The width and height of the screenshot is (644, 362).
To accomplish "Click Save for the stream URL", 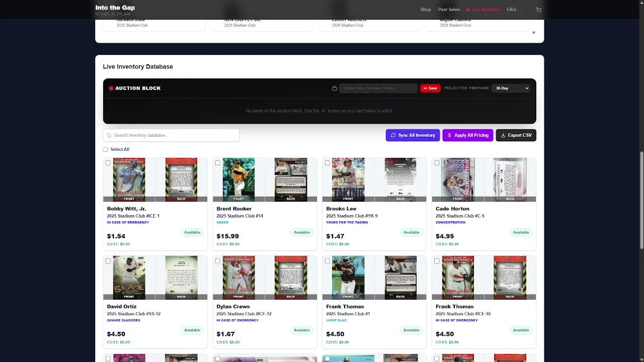I will [430, 88].
